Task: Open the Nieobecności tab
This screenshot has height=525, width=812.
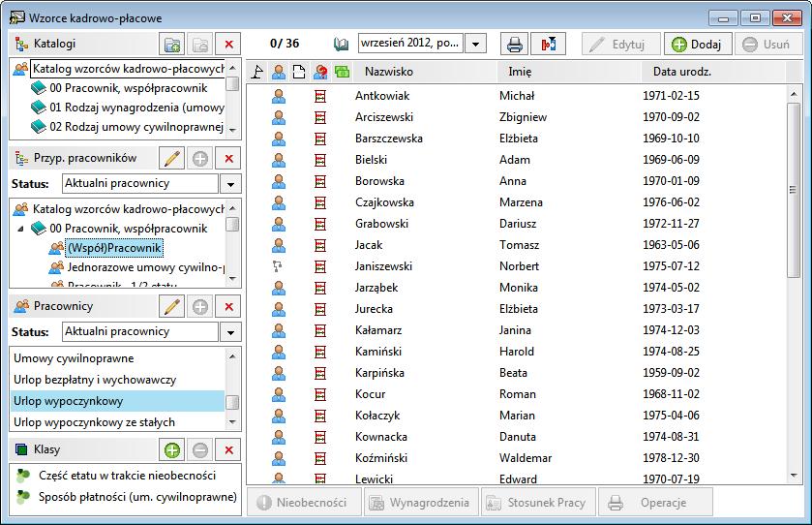Action: pyautogui.click(x=305, y=502)
